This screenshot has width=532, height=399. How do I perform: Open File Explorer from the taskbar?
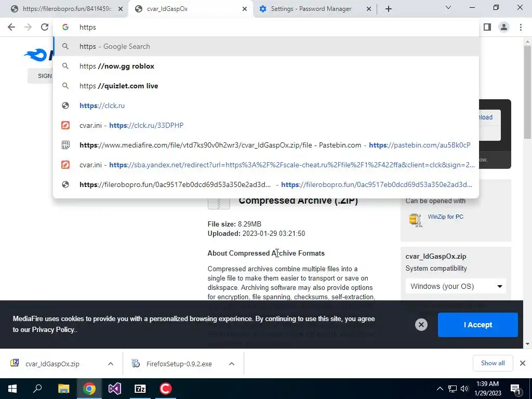(x=63, y=389)
